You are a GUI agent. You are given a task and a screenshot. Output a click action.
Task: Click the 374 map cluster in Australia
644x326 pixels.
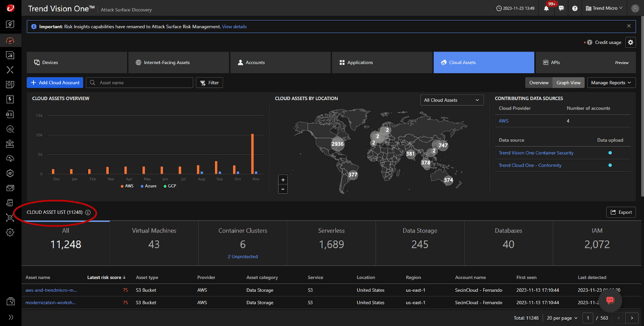(448, 180)
